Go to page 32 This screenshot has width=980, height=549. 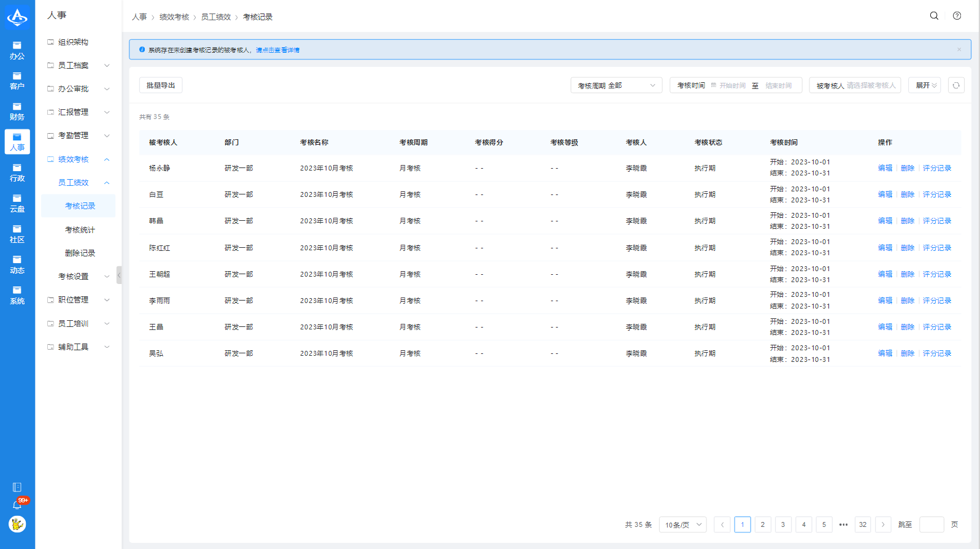click(x=863, y=524)
